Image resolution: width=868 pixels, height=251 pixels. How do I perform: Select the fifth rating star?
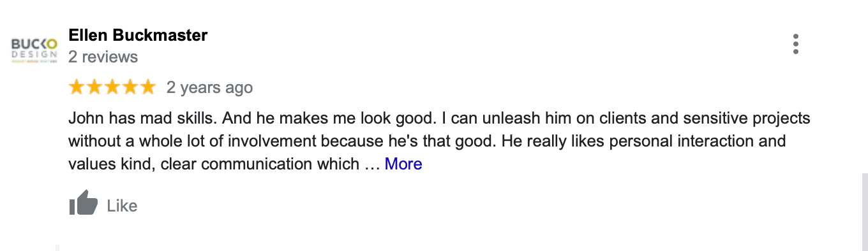[147, 87]
